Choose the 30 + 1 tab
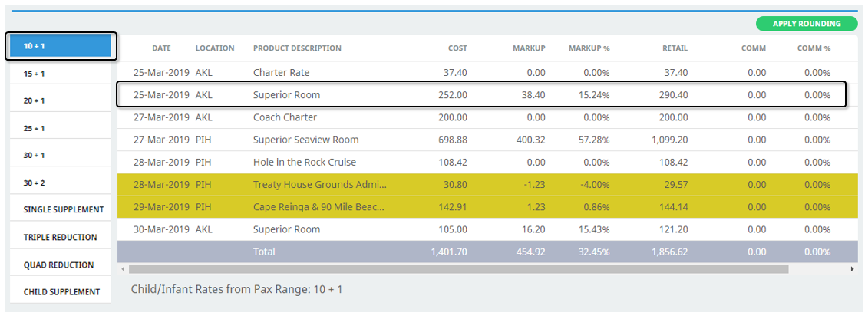Image resolution: width=868 pixels, height=319 pixels. (61, 156)
